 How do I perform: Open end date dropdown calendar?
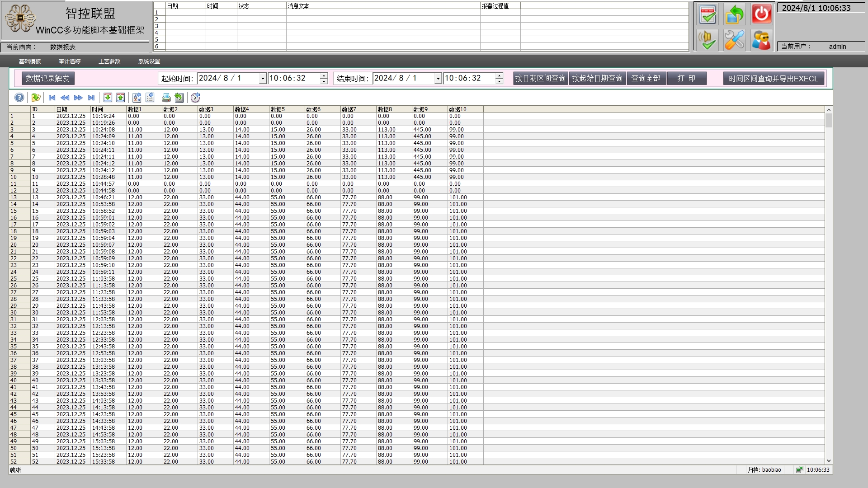click(x=438, y=79)
